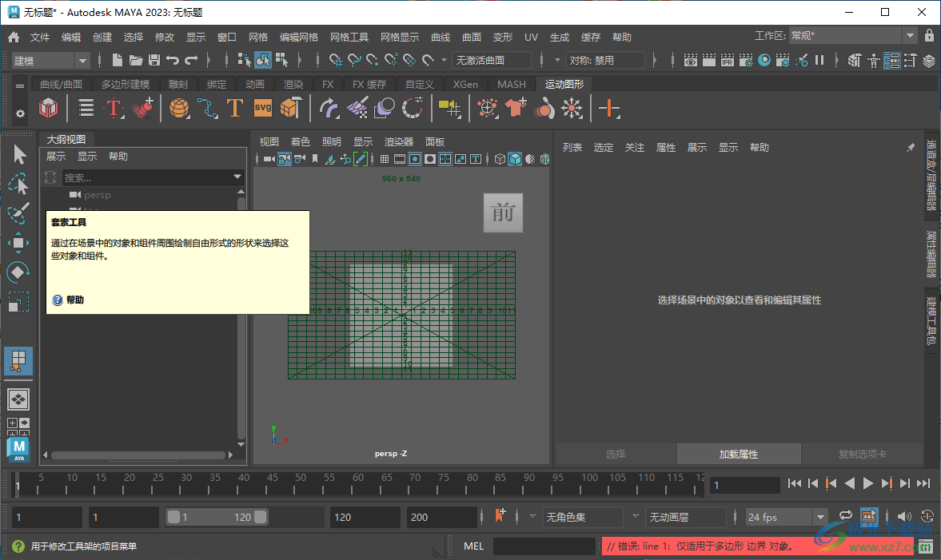Toggle grease pencil tool in viewport

[360, 159]
